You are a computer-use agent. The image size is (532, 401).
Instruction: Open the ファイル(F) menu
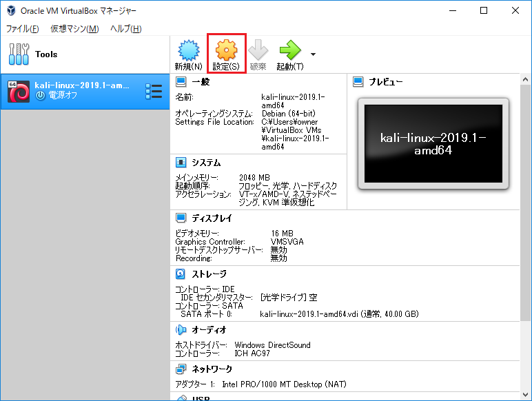click(22, 29)
